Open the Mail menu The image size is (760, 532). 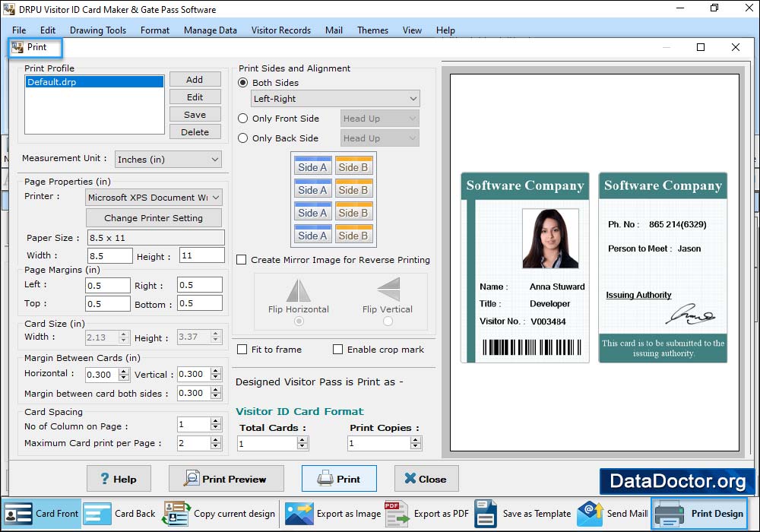point(334,30)
